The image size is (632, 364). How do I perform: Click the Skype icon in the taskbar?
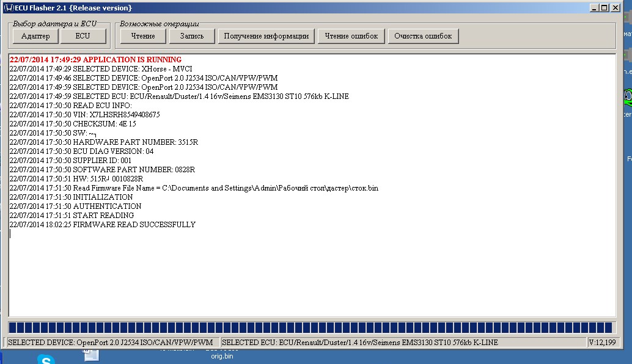[x=46, y=359]
